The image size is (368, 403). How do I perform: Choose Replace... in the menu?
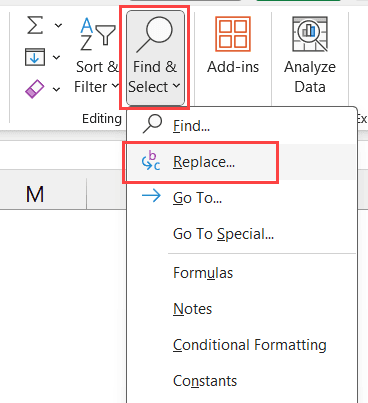pyautogui.click(x=242, y=162)
